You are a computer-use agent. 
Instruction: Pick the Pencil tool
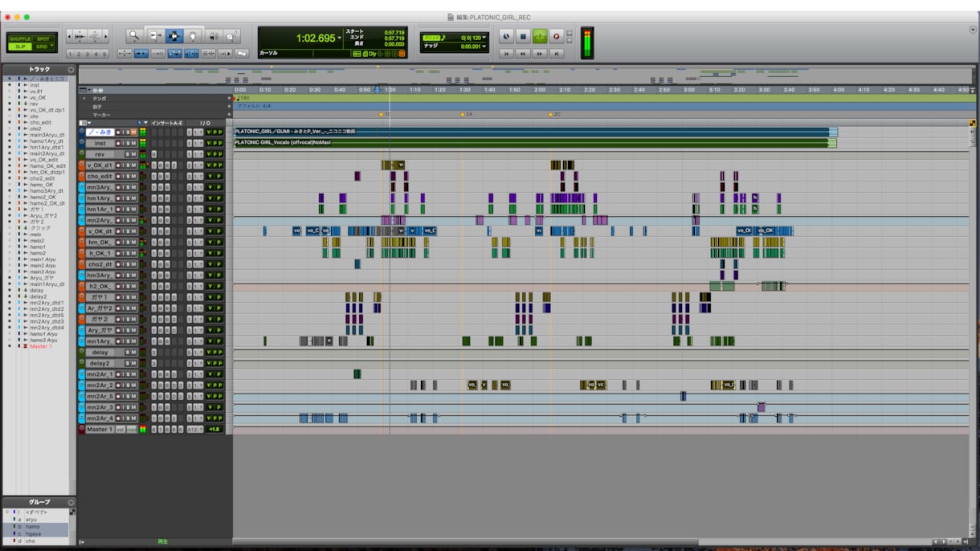click(232, 36)
